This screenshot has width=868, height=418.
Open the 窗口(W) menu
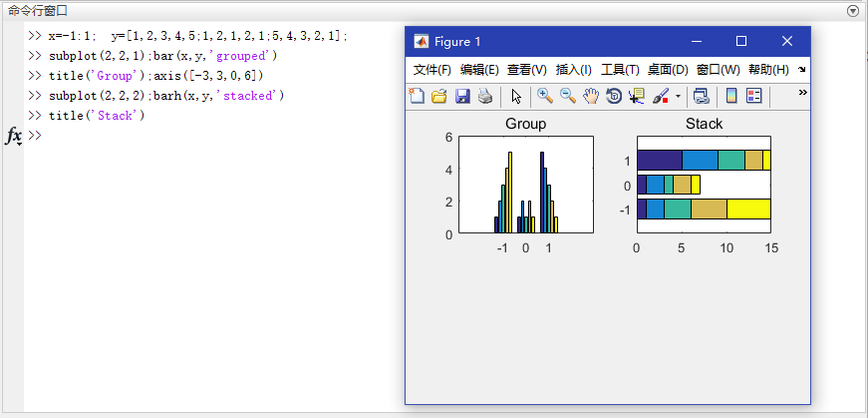click(718, 70)
